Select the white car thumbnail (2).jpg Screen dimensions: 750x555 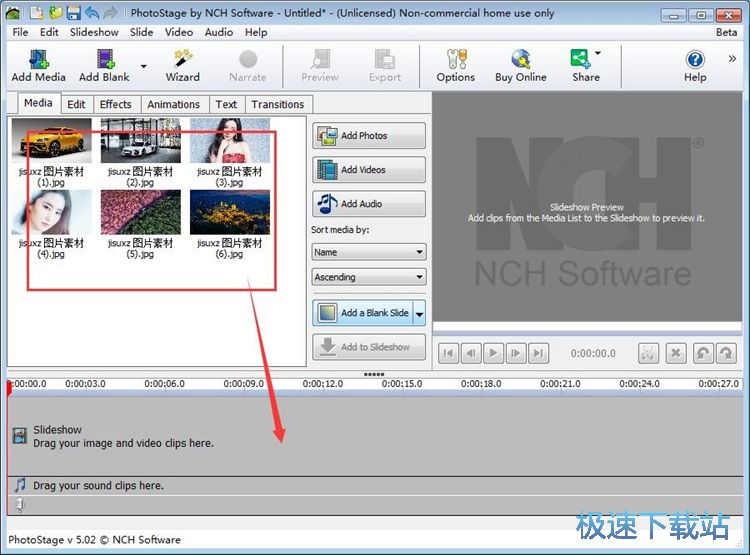pyautogui.click(x=141, y=141)
